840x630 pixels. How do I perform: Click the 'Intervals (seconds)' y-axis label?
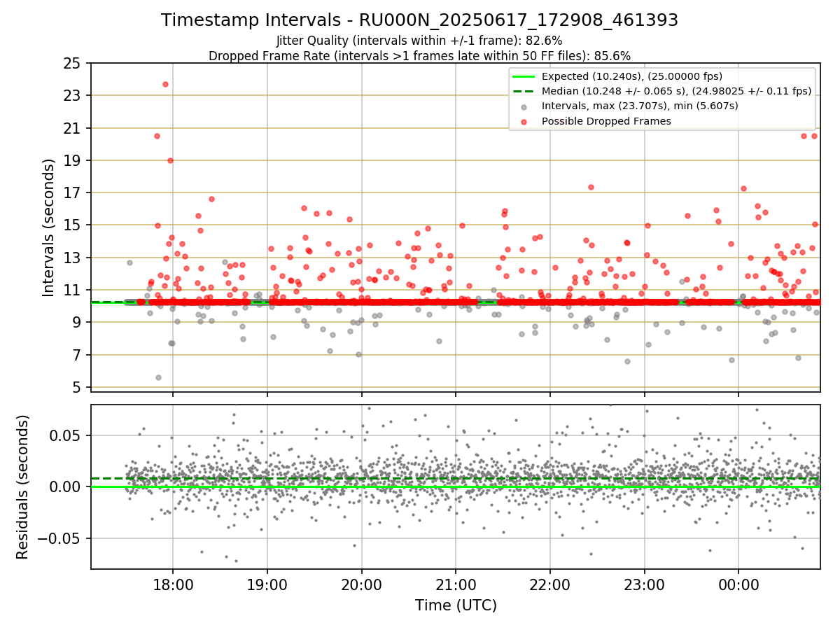pyautogui.click(x=49, y=227)
